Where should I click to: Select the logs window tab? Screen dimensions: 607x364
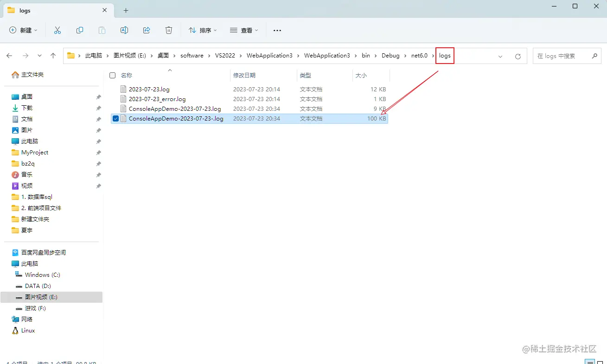point(58,10)
